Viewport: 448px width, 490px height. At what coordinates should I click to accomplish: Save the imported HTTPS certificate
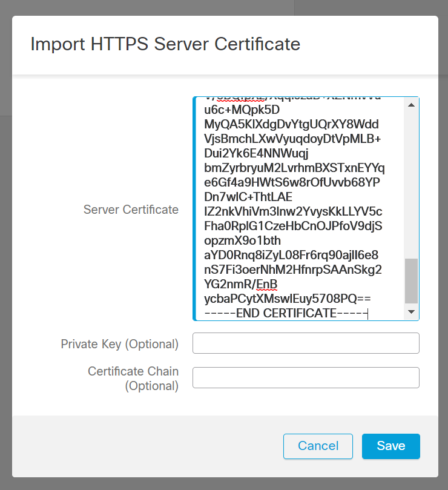390,446
